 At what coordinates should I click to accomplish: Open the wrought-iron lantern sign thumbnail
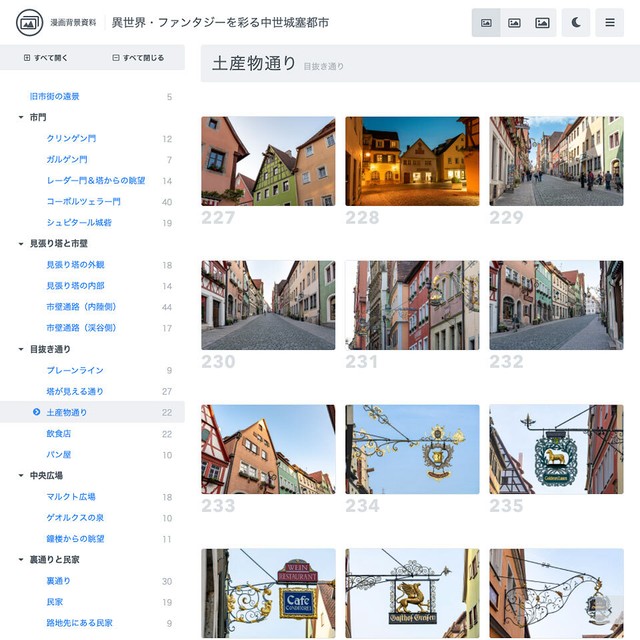point(556,593)
